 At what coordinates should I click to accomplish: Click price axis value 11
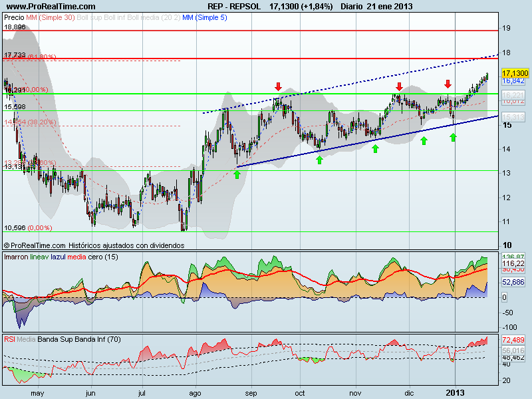(x=506, y=221)
